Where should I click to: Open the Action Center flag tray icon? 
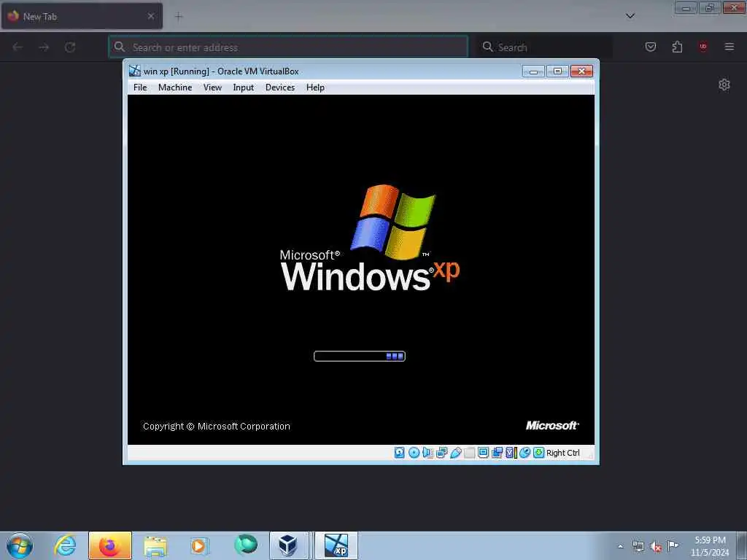point(673,545)
